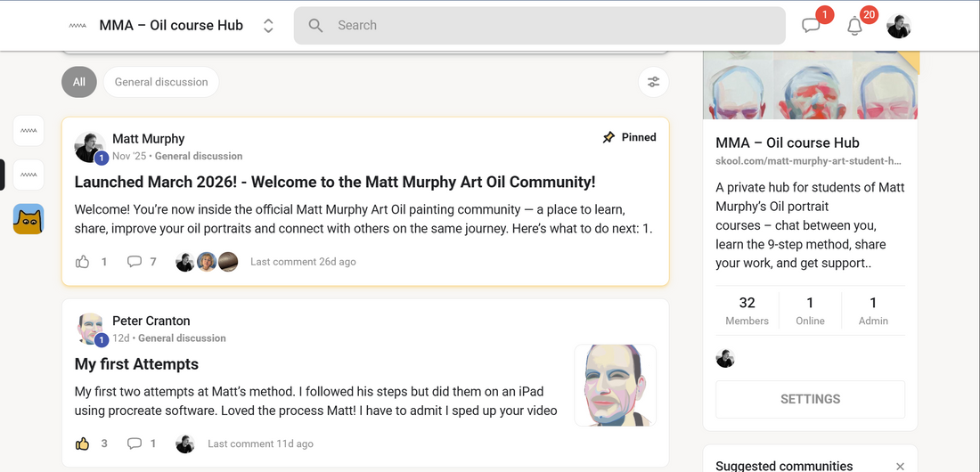Viewport: 980px width, 472px height.
Task: Open the Launched March 2026 welcome post
Action: click(335, 183)
